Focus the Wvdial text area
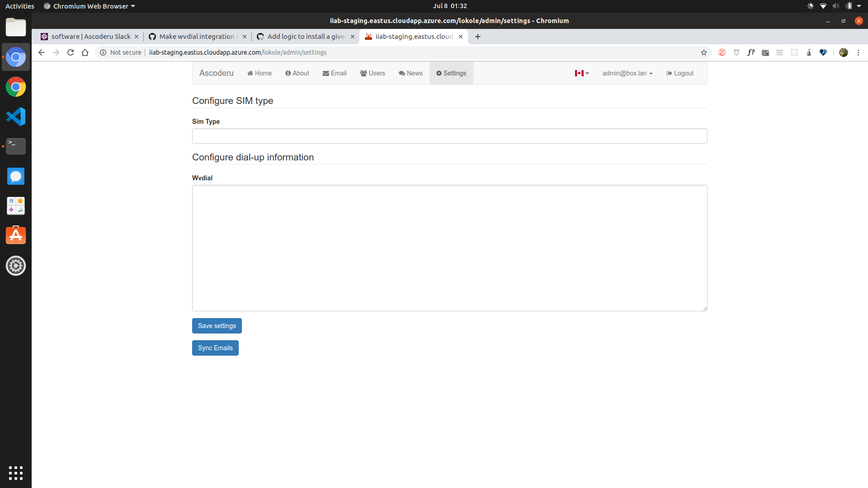The width and height of the screenshot is (868, 488). tap(449, 248)
